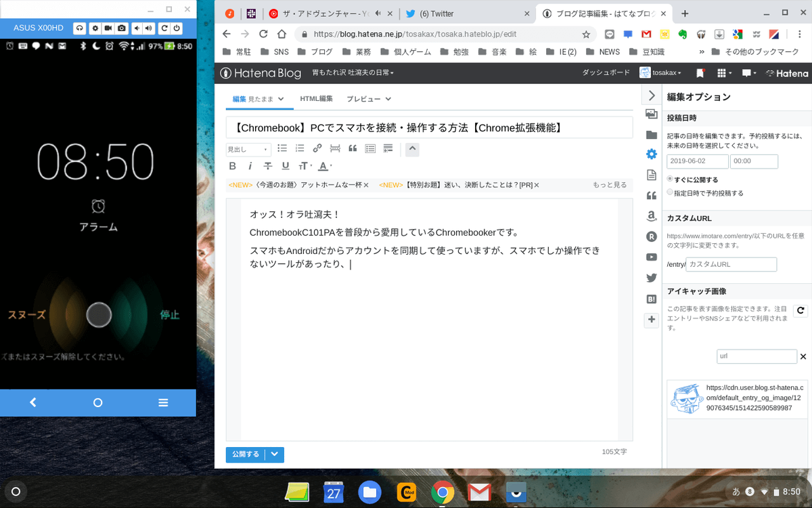The height and width of the screenshot is (508, 812).
Task: Open the draft document panel in sidebar
Action: [651, 175]
